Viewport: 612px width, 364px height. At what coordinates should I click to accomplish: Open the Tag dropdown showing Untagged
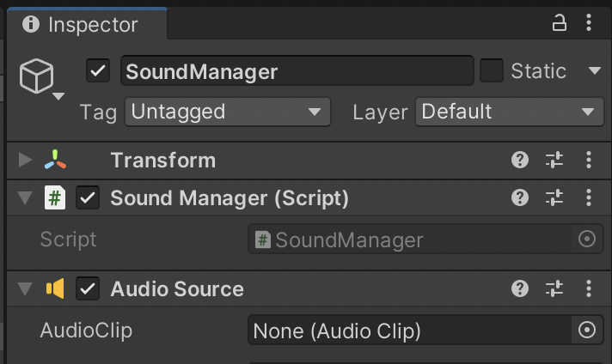[227, 112]
